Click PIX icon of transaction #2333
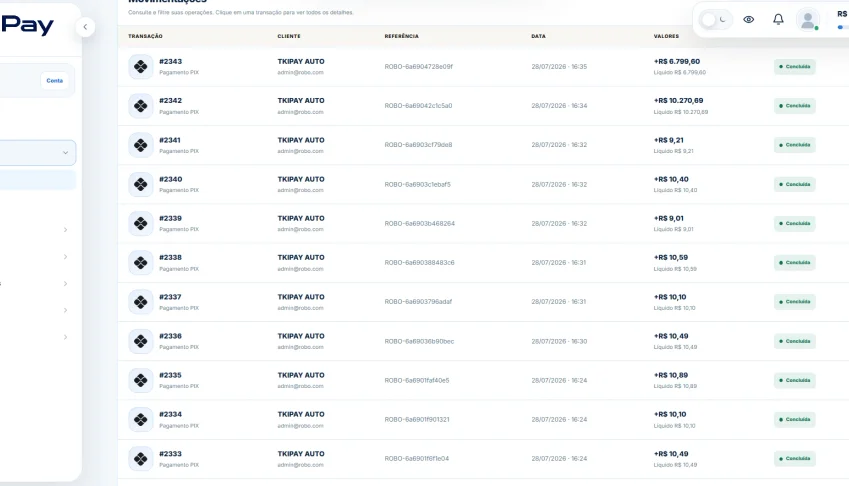Screen dimensions: 849x486 click(x=141, y=458)
